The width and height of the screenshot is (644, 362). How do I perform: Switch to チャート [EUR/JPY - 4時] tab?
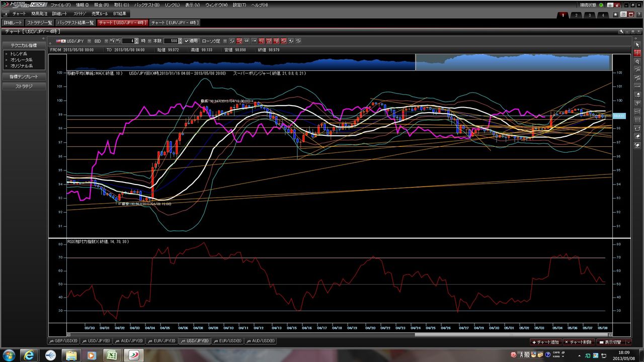coord(175,23)
